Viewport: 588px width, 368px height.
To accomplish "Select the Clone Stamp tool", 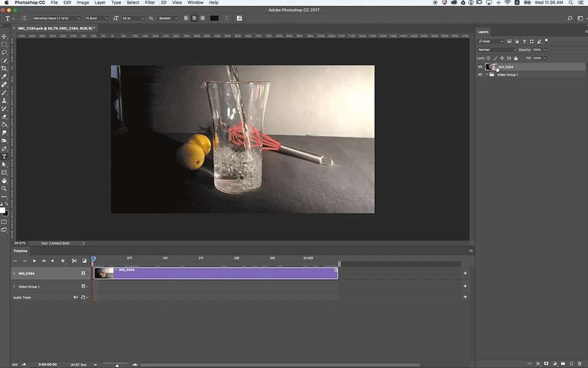I will 4,100.
